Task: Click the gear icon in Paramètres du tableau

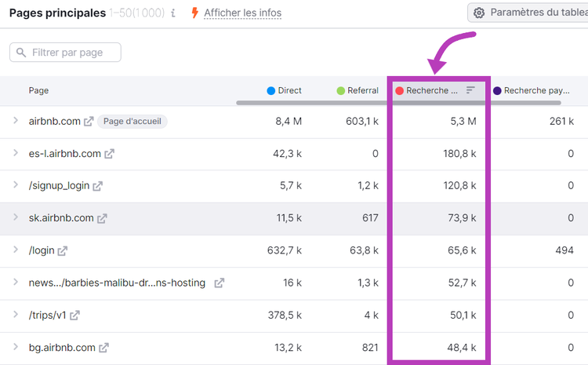Action: tap(479, 13)
